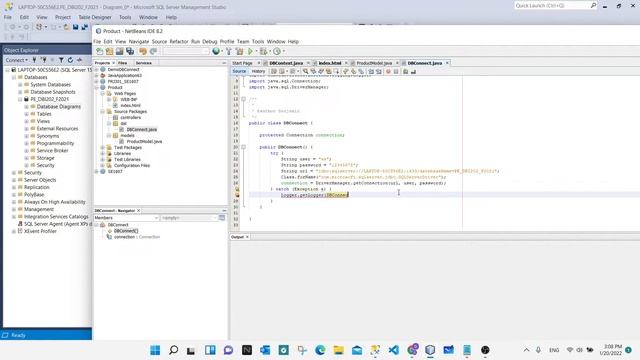The image size is (640, 360).
Task: Collapse the Product project node
Action: [x=97, y=87]
